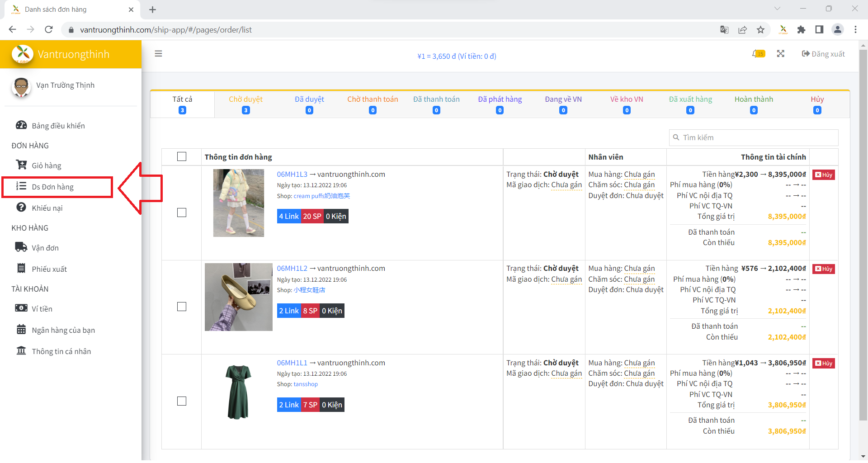Open shop link cream puffs
868x463 pixels.
pyautogui.click(x=322, y=196)
